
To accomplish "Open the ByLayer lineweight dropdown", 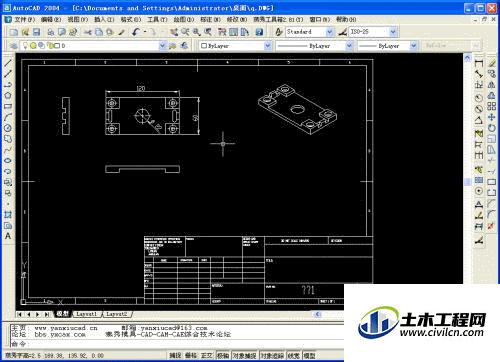I will [414, 46].
